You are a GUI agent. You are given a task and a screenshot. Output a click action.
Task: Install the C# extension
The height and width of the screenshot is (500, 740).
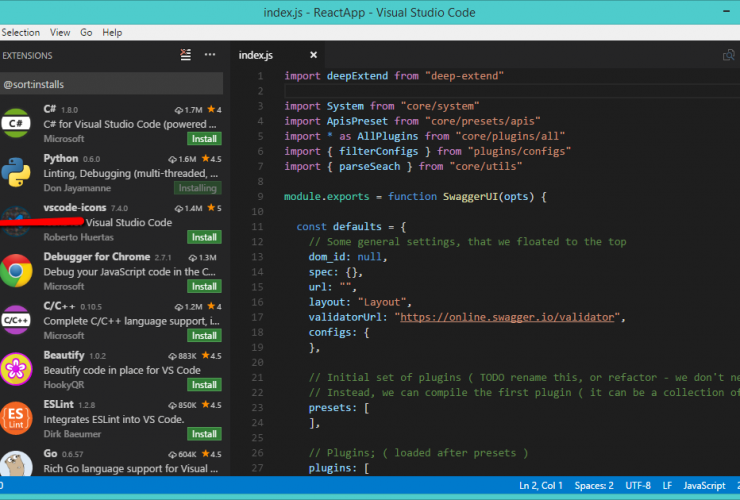pos(204,139)
